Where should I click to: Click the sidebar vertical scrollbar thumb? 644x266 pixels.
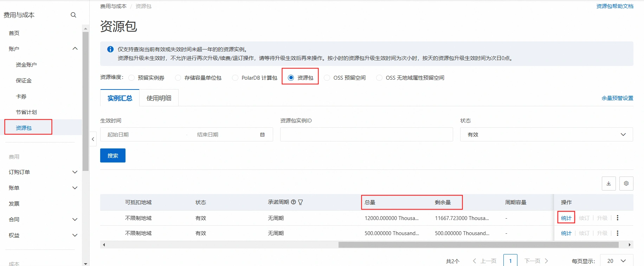tap(85, 101)
